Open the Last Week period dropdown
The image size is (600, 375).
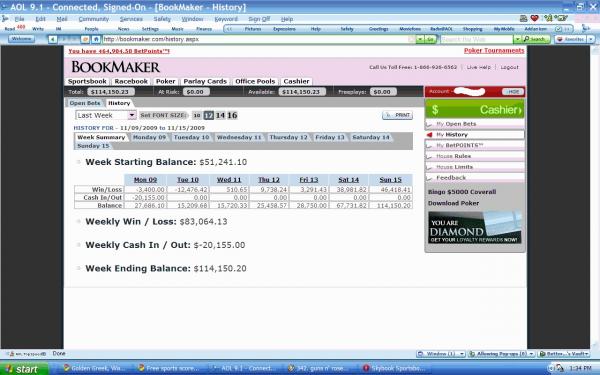106,115
